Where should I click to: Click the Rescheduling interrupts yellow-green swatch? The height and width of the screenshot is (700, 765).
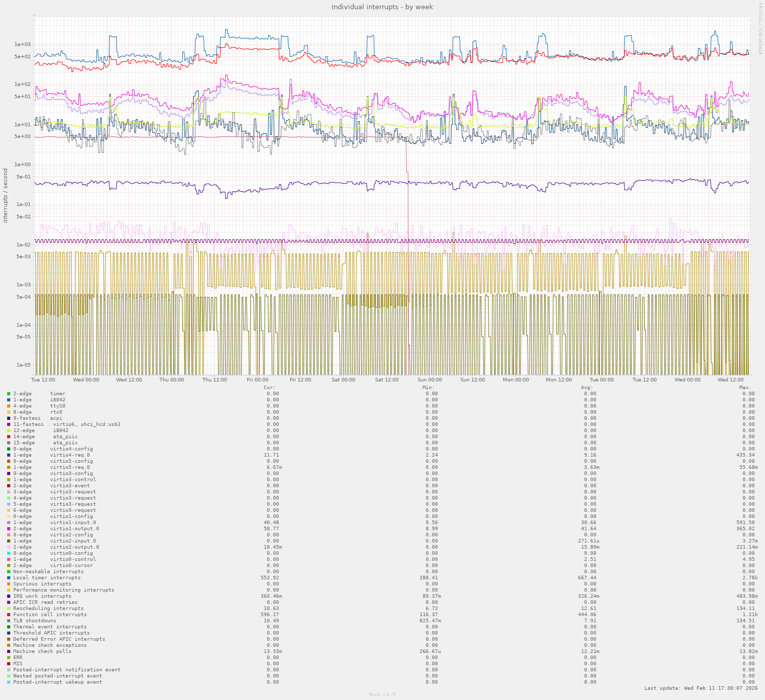click(9, 608)
